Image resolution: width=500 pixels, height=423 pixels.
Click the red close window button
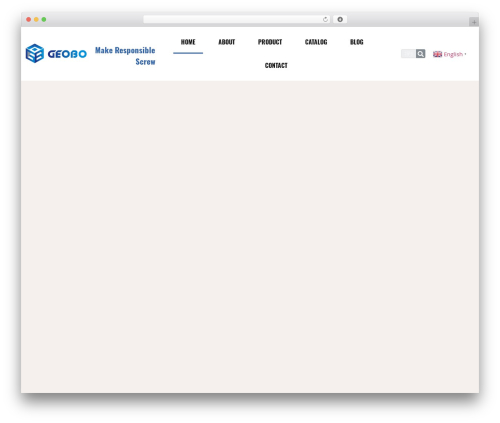tap(29, 19)
